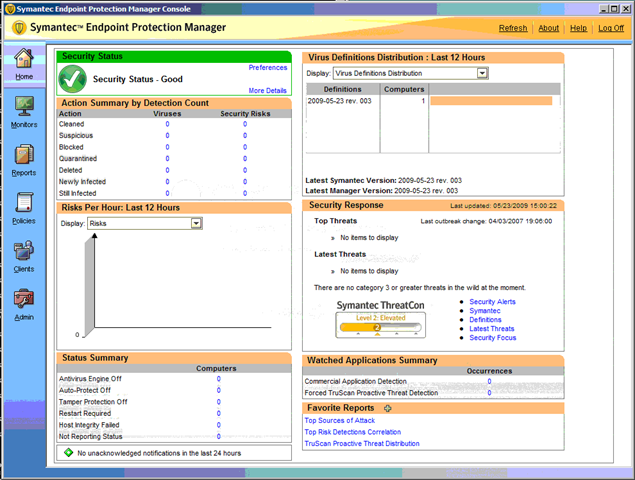Add a favorite report with plus icon
Screen dimensions: 635x480
388,408
